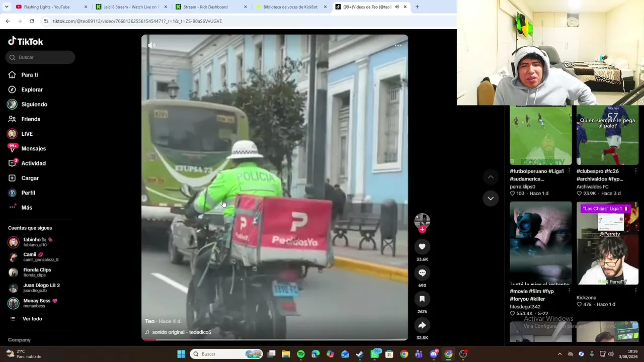
Task: Mute the TikTok tab via its speaker icon
Action: pos(397,7)
